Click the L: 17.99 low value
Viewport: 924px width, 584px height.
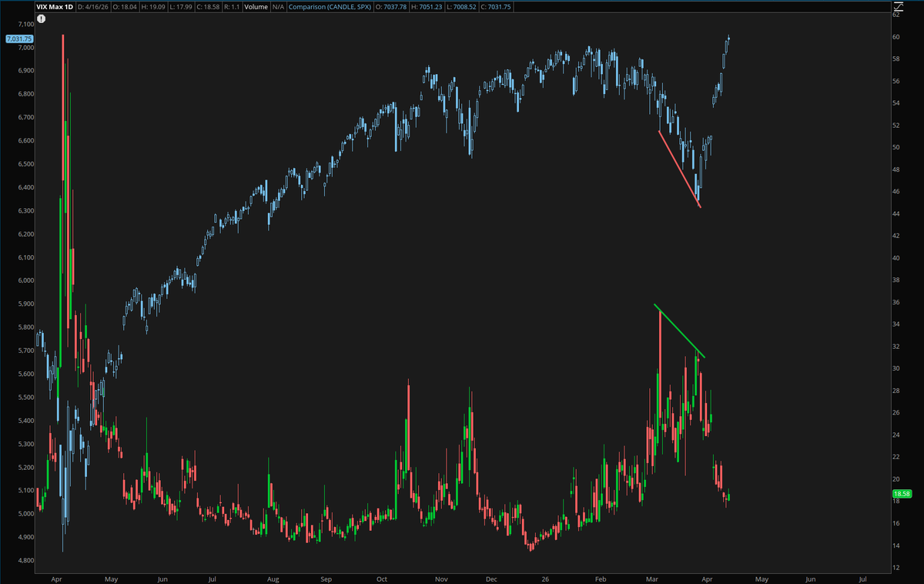click(181, 7)
